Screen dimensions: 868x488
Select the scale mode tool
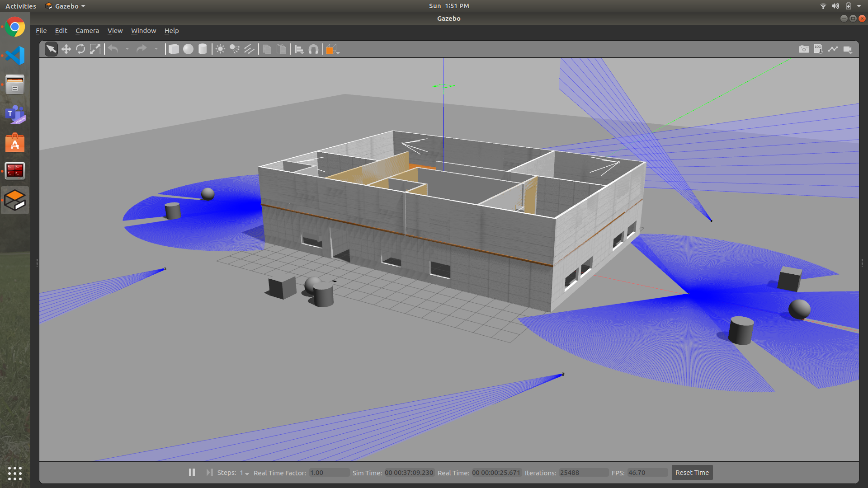pos(95,49)
